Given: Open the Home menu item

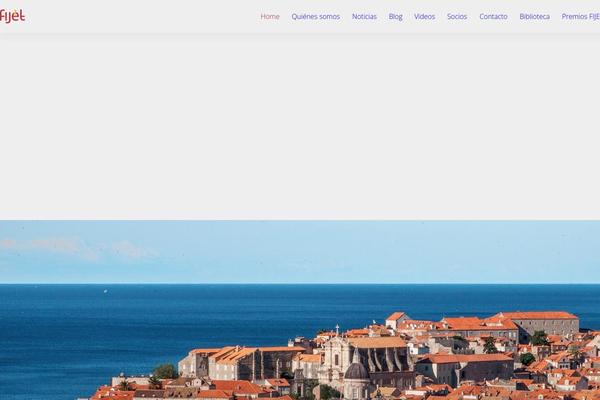Looking at the screenshot, I should click(x=270, y=16).
